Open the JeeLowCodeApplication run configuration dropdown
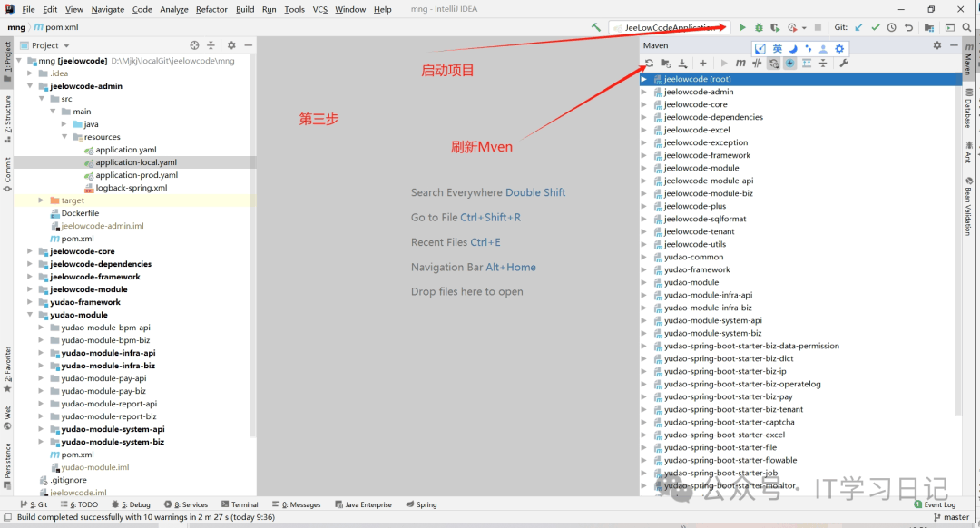Viewport: 980px width, 528px height. [670, 27]
